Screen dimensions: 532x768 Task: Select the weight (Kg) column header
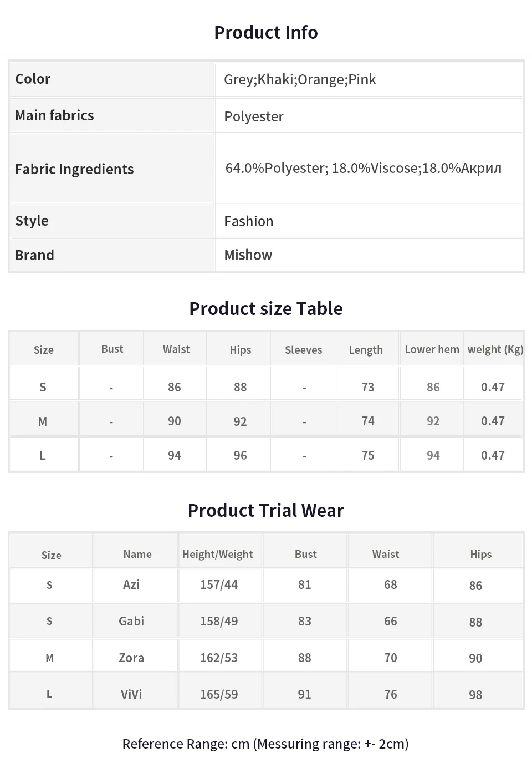[495, 349]
